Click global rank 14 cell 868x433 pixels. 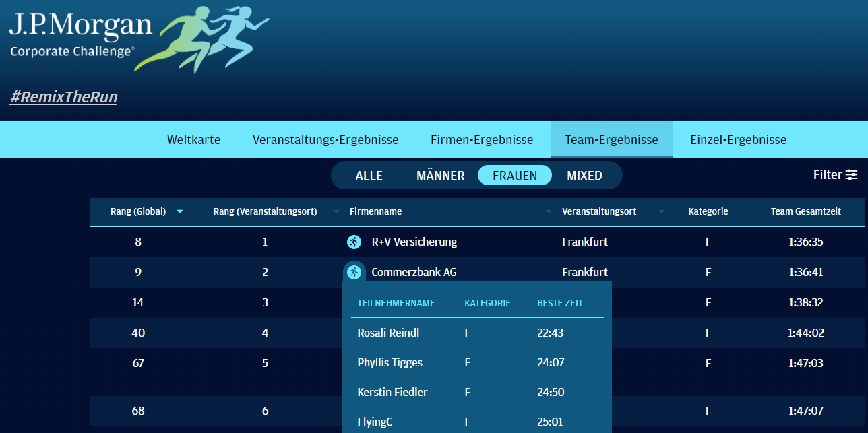[138, 302]
